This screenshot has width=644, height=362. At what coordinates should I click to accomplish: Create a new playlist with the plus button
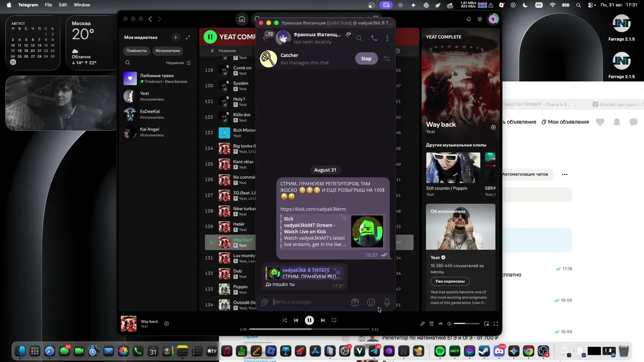176,37
